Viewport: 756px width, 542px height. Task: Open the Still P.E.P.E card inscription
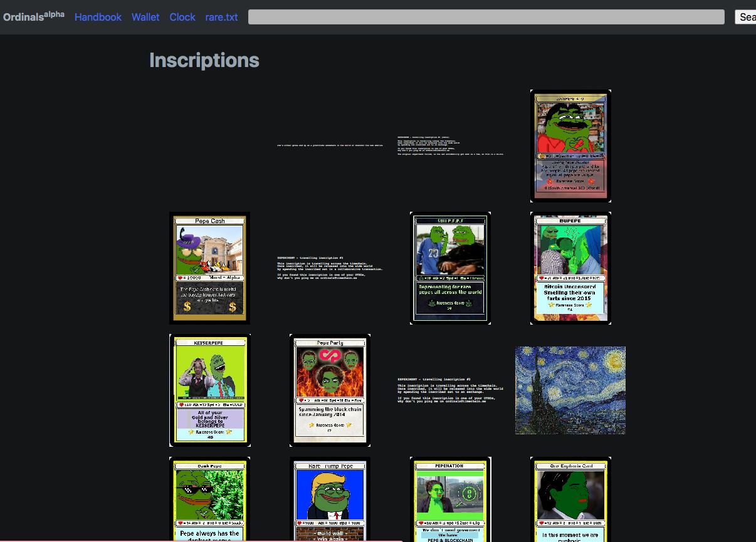(450, 268)
